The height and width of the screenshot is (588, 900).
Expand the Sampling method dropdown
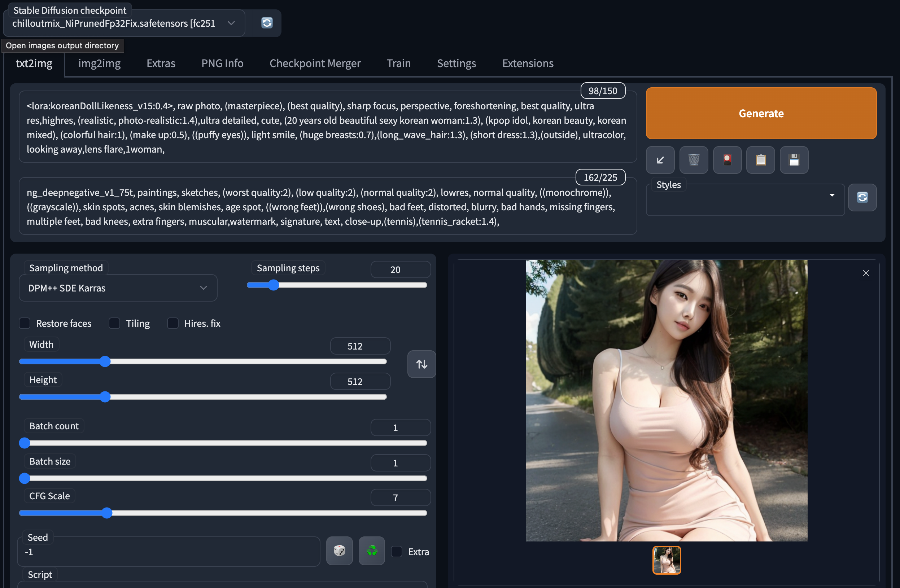118,288
